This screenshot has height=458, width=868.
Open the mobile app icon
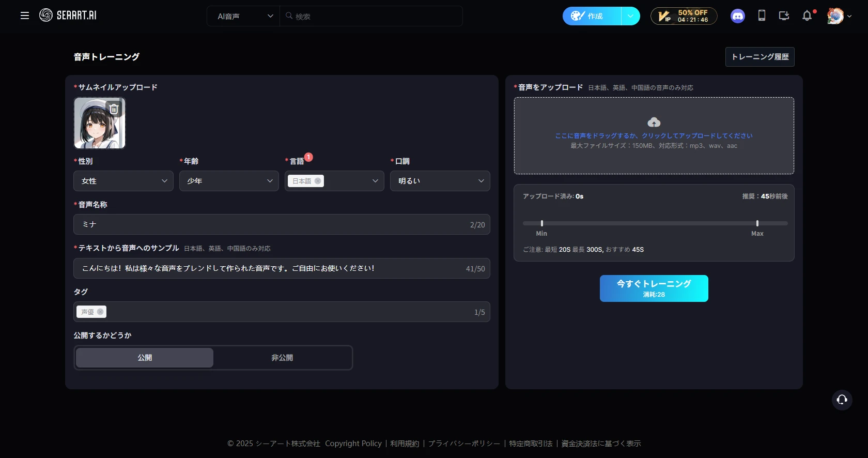pos(762,16)
